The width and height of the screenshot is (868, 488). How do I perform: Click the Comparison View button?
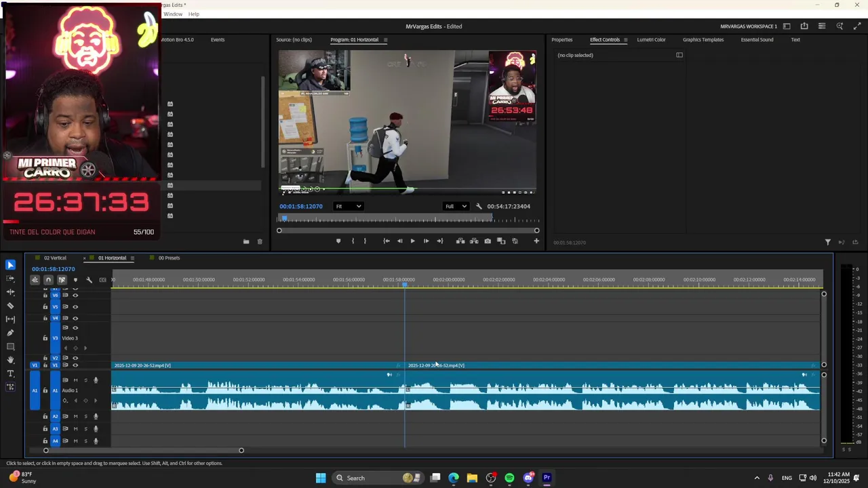click(x=501, y=241)
